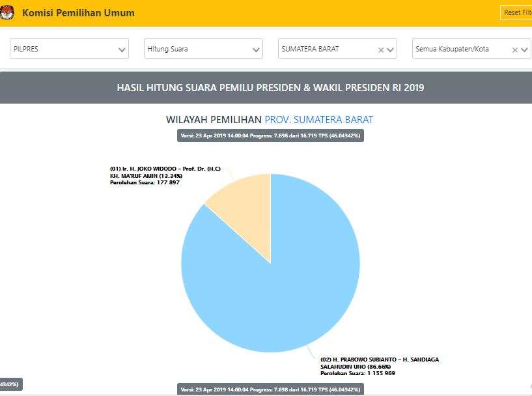Expand the SUMATERA BARAT chevron arrow
This screenshot has width=532, height=396.
tap(390, 50)
